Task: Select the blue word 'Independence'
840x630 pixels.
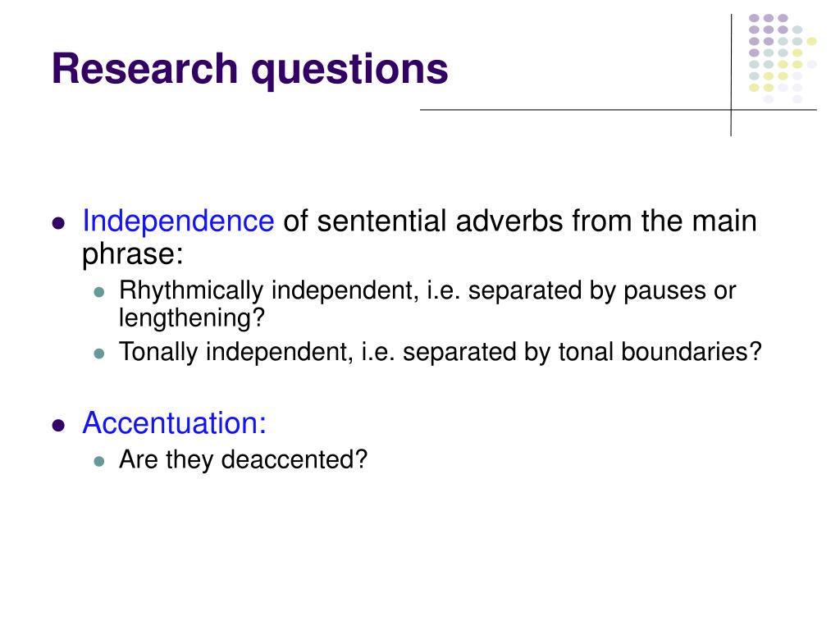Action: (178, 221)
